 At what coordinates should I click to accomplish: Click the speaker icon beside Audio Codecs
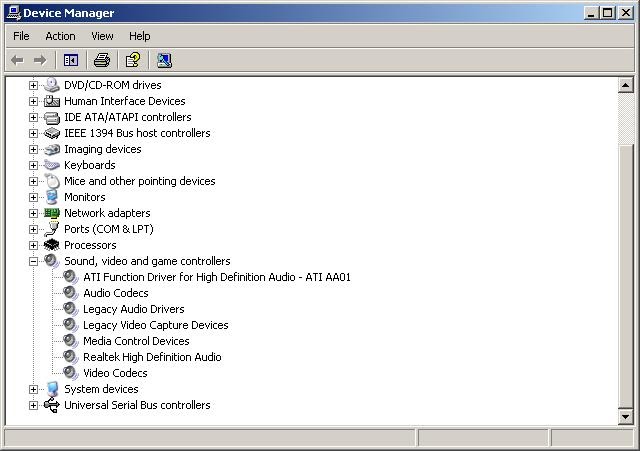click(x=71, y=293)
